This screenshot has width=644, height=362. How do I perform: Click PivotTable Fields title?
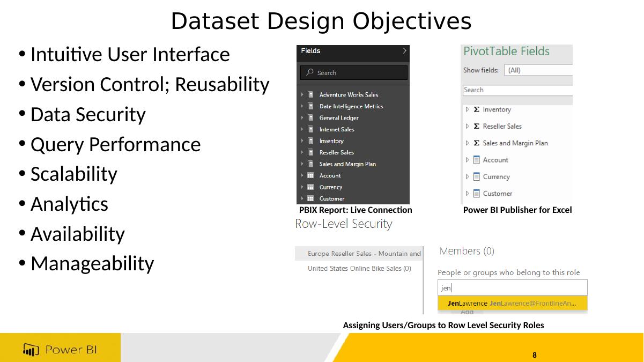[507, 51]
